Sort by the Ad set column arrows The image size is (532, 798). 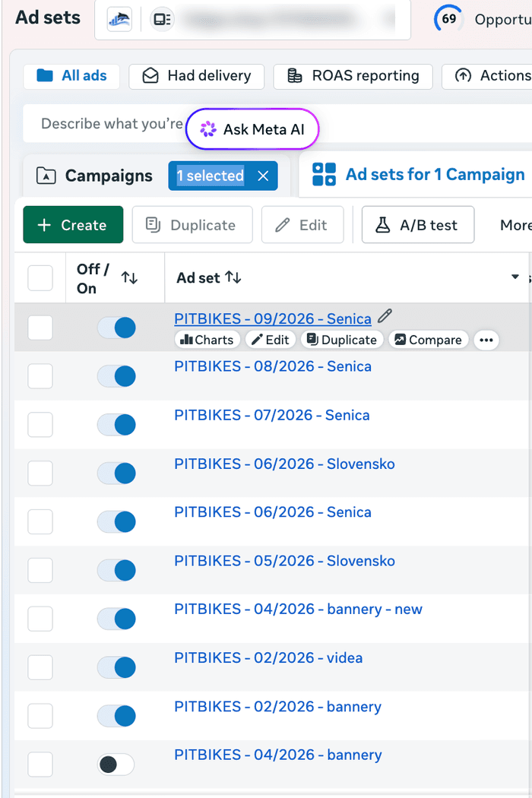coord(233,277)
